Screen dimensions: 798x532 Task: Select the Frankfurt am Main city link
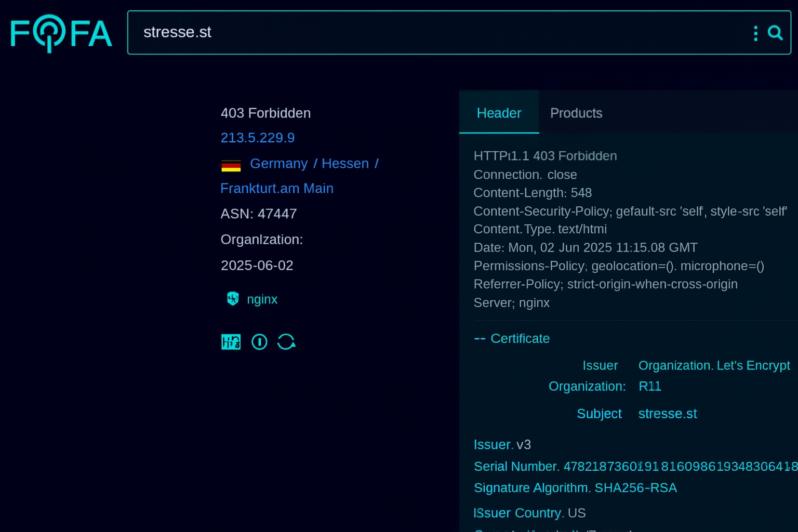276,188
